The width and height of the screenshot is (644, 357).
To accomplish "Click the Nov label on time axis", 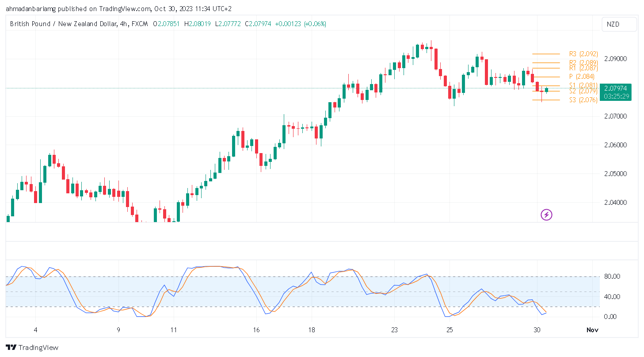I will tap(591, 330).
